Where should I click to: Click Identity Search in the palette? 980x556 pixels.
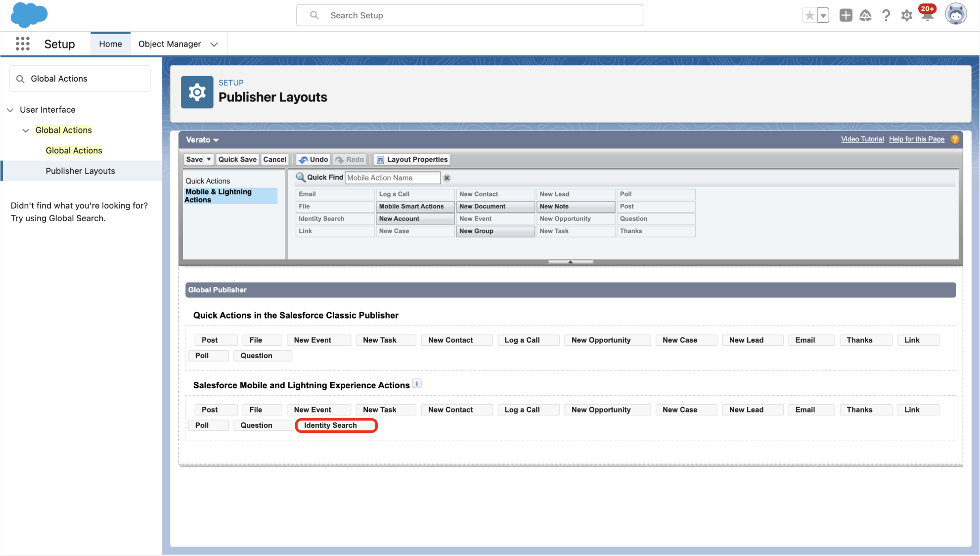coord(335,219)
